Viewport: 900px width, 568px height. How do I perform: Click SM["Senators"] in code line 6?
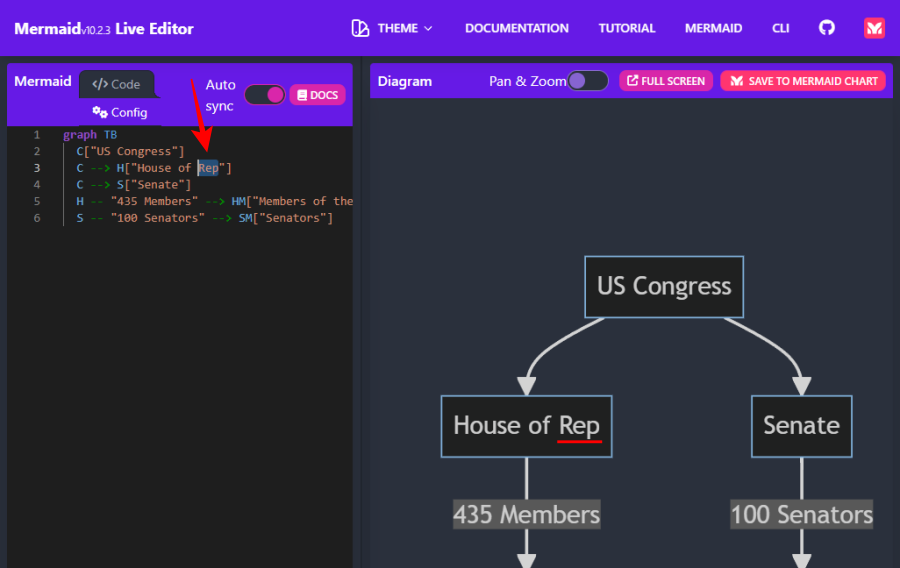click(x=286, y=218)
